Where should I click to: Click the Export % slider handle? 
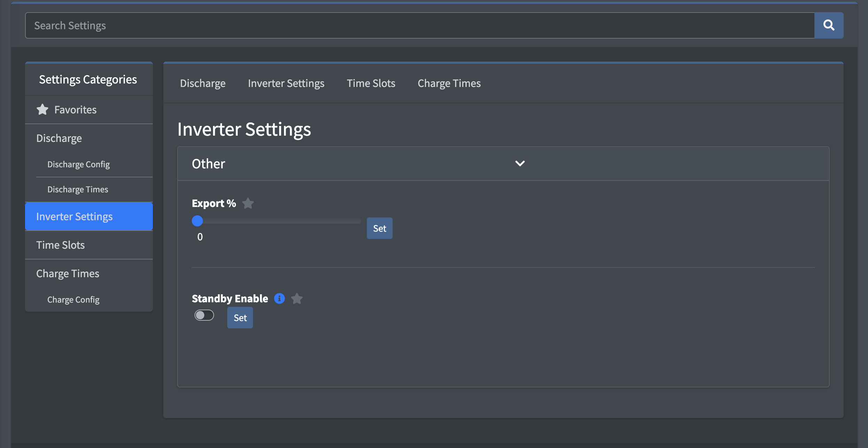[x=197, y=221]
